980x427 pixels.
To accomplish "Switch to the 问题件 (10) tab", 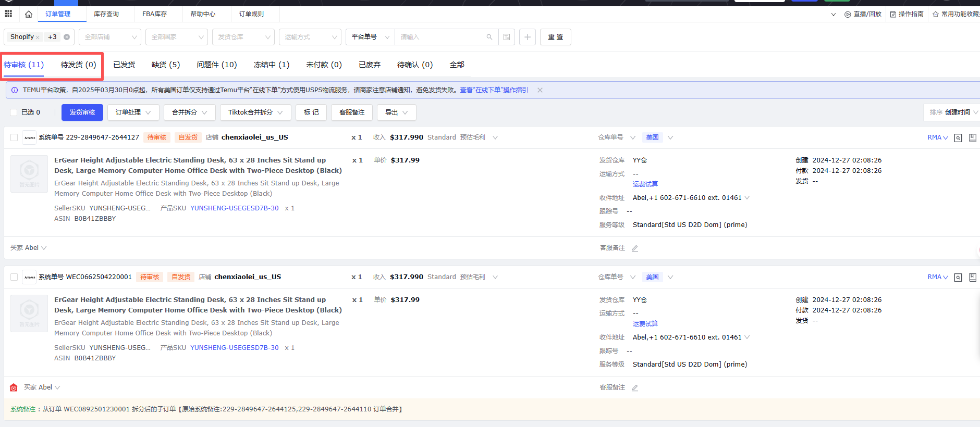I will [217, 65].
